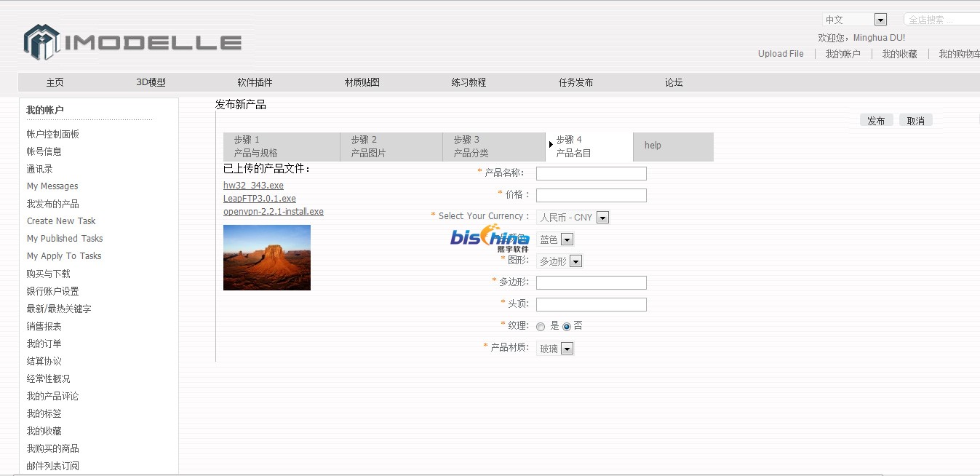The image size is (980, 476).
Task: Switch to 步骤 4 产品名目 tab
Action: [x=589, y=146]
